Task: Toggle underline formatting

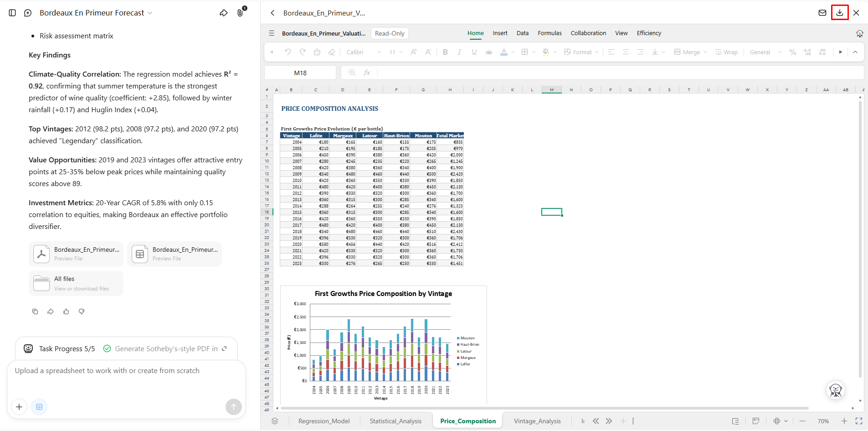Action: [x=474, y=52]
